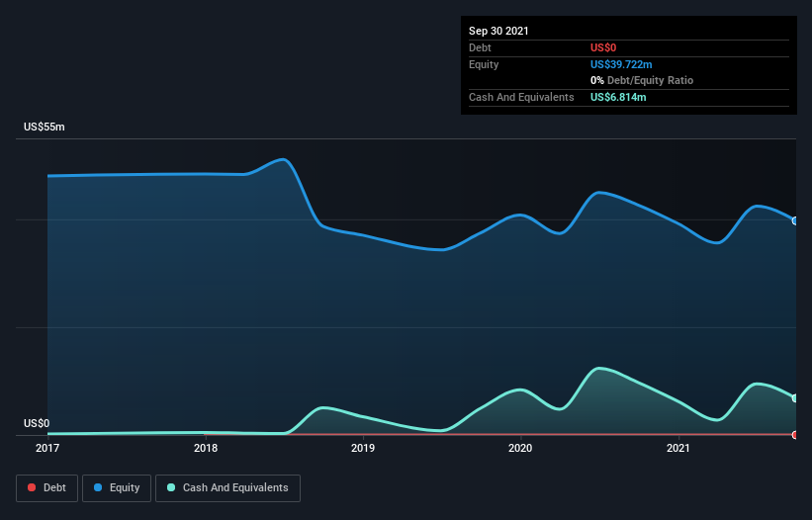Click the teal Cash endpoint marker
The height and width of the screenshot is (520, 812).
(795, 398)
